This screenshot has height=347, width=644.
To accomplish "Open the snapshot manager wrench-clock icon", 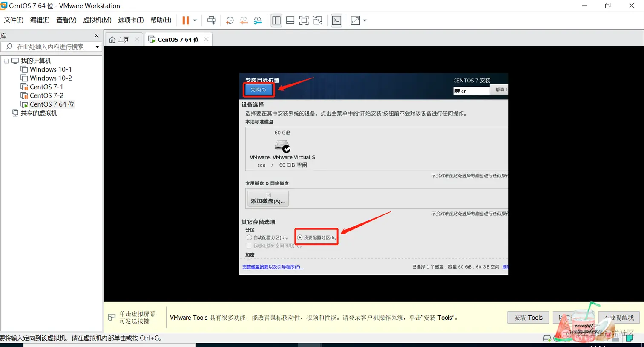I will [x=258, y=20].
